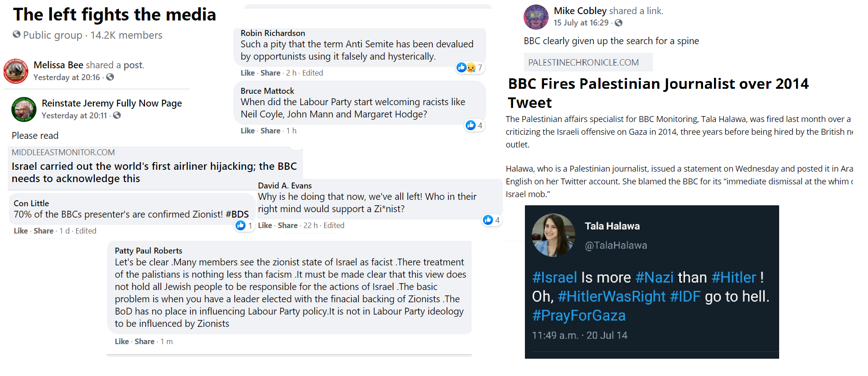
Task: Click like reaction icon on Bruce Mattock's comment
Action: tap(471, 125)
